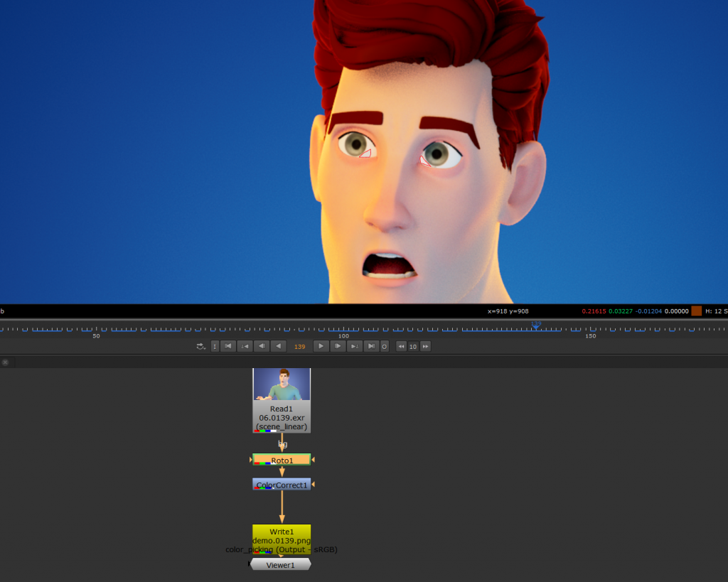This screenshot has width=728, height=582.
Task: Click the ColorCorrect1 mask input arrow
Action: pos(314,484)
